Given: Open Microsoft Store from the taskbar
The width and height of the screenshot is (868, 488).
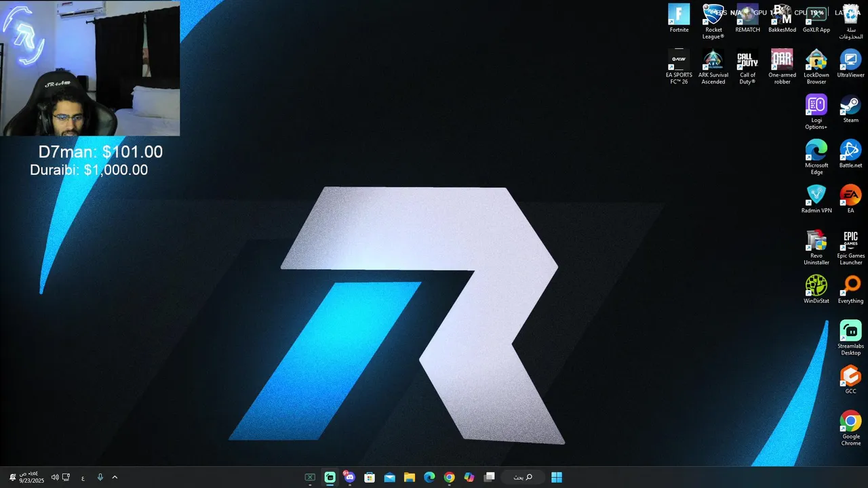Looking at the screenshot, I should click(x=370, y=477).
